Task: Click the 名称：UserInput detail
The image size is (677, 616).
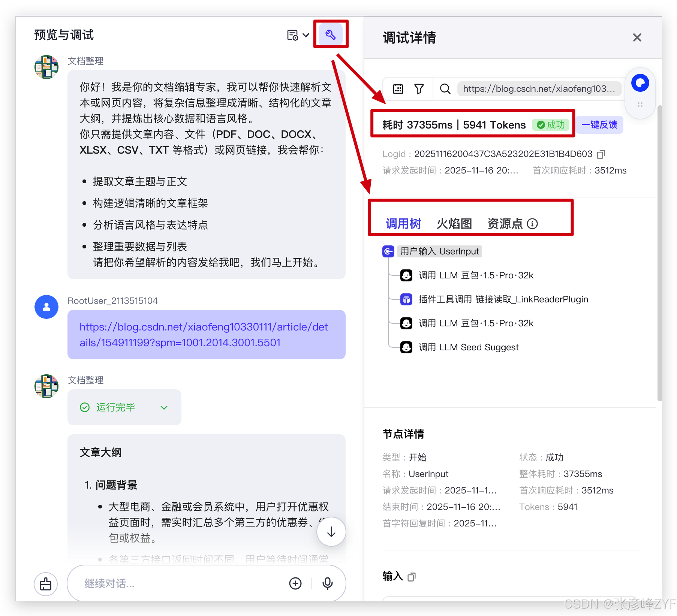Action: [415, 474]
